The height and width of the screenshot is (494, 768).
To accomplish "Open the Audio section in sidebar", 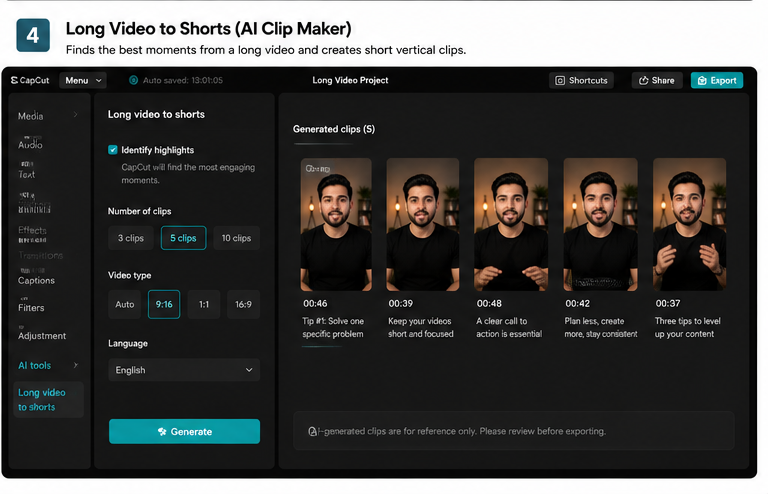I will [x=30, y=144].
